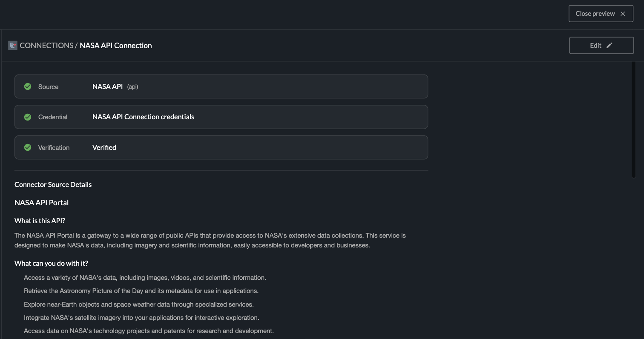Click the line about Astronomy Picture of the Day
The width and height of the screenshot is (644, 339).
[x=141, y=291]
